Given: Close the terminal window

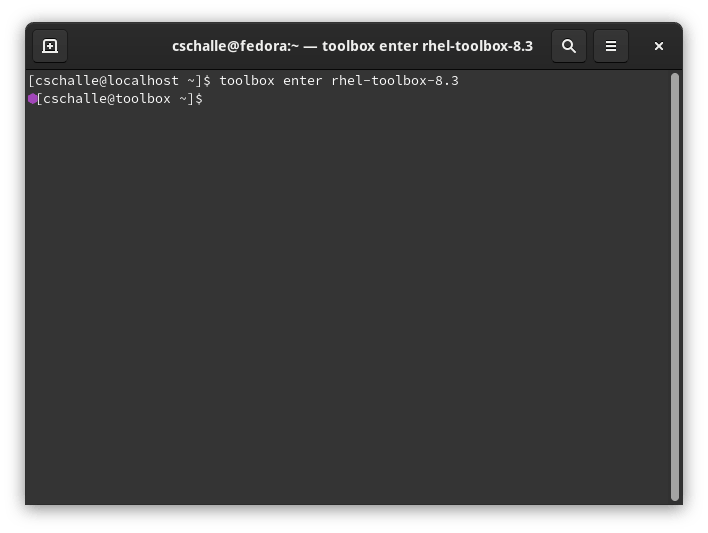Looking at the screenshot, I should click(659, 46).
